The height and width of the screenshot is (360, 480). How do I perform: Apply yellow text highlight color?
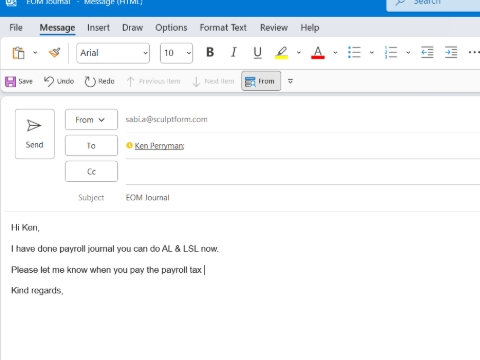281,53
